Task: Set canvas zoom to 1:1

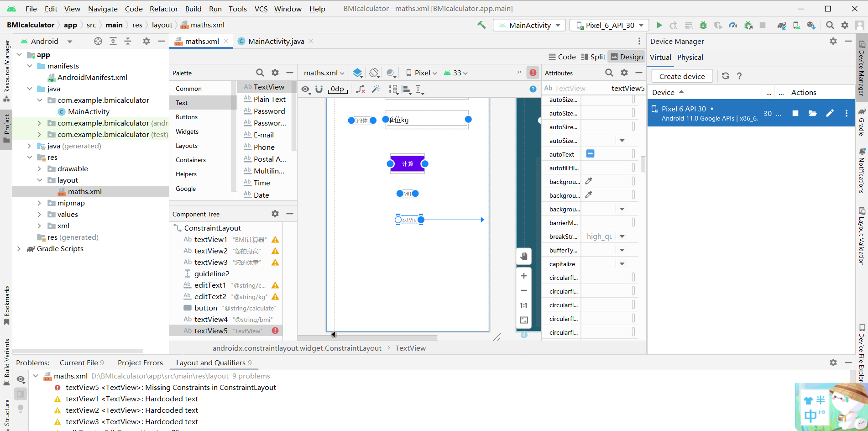Action: click(x=524, y=305)
